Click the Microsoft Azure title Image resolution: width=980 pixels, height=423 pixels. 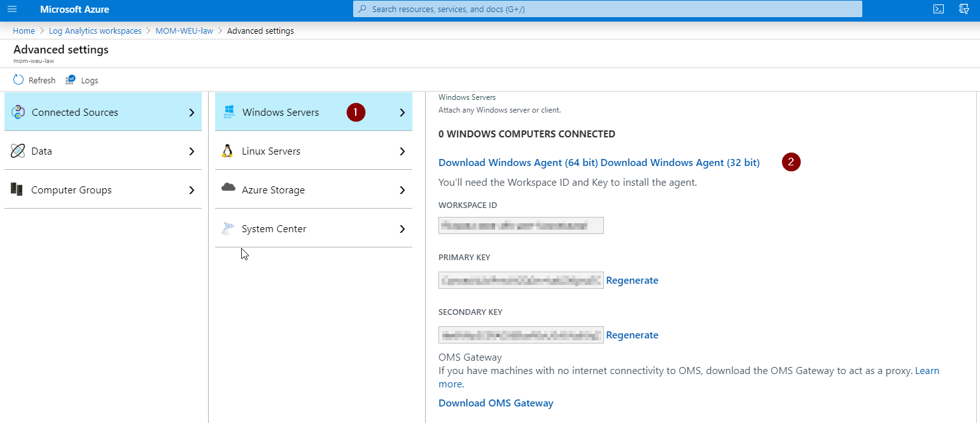click(74, 10)
